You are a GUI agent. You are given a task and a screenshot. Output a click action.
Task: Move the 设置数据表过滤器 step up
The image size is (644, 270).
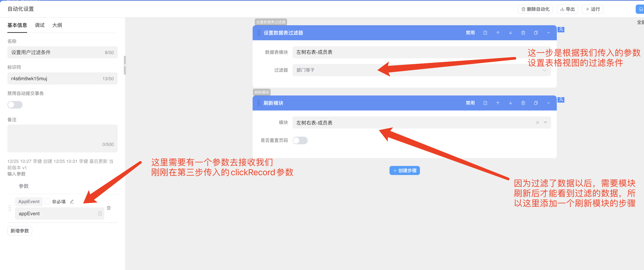498,33
